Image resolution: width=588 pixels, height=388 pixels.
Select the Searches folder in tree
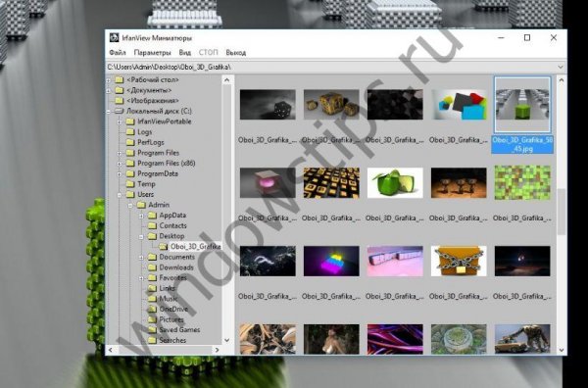pos(172,340)
